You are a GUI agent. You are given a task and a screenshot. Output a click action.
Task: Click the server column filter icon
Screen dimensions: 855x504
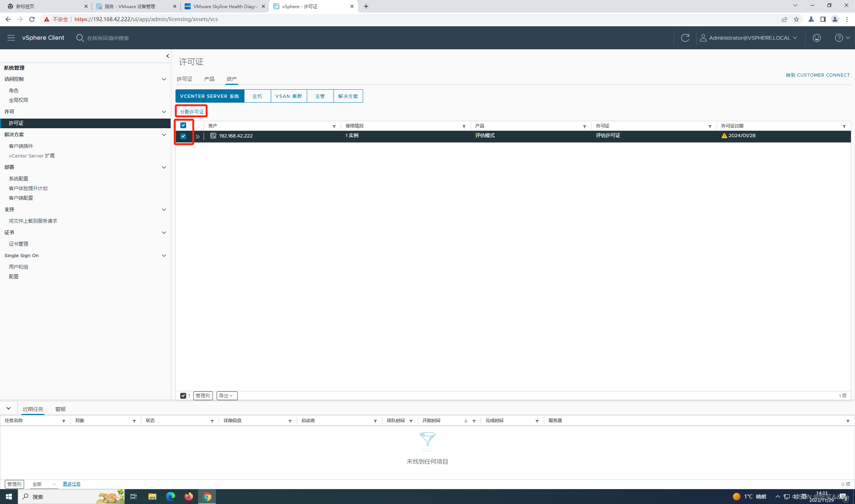pos(848,421)
